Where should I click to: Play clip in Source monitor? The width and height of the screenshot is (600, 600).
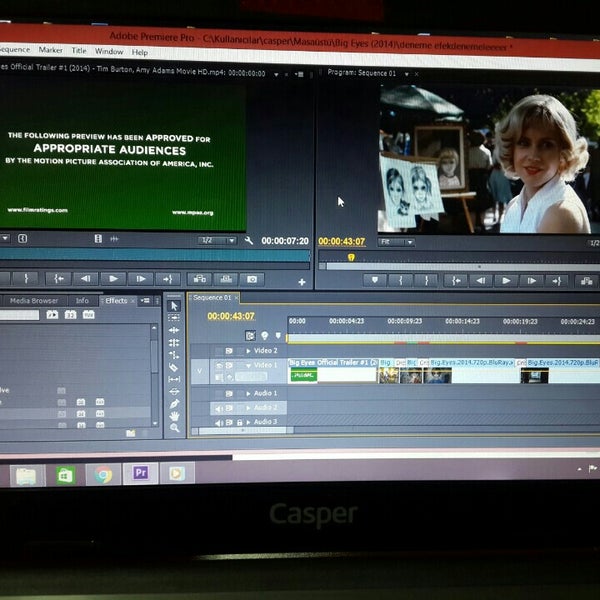pos(113,279)
